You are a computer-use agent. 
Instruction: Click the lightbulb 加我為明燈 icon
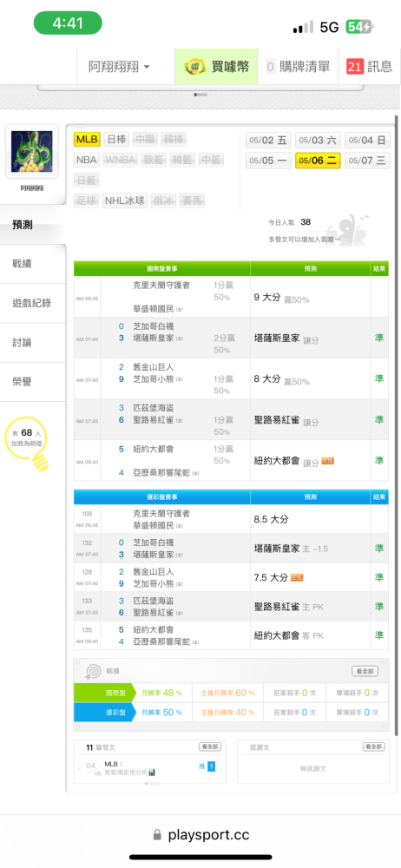(27, 444)
